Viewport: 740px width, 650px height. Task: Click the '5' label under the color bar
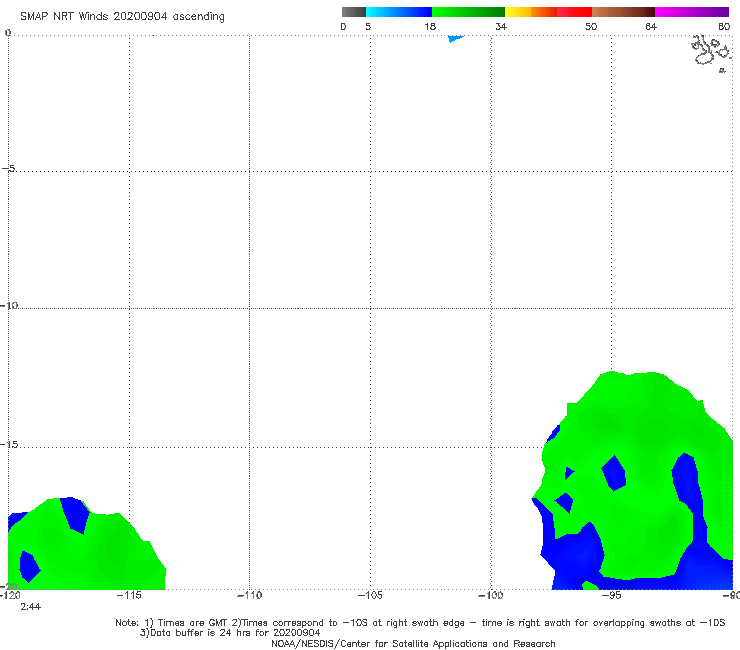pyautogui.click(x=368, y=26)
